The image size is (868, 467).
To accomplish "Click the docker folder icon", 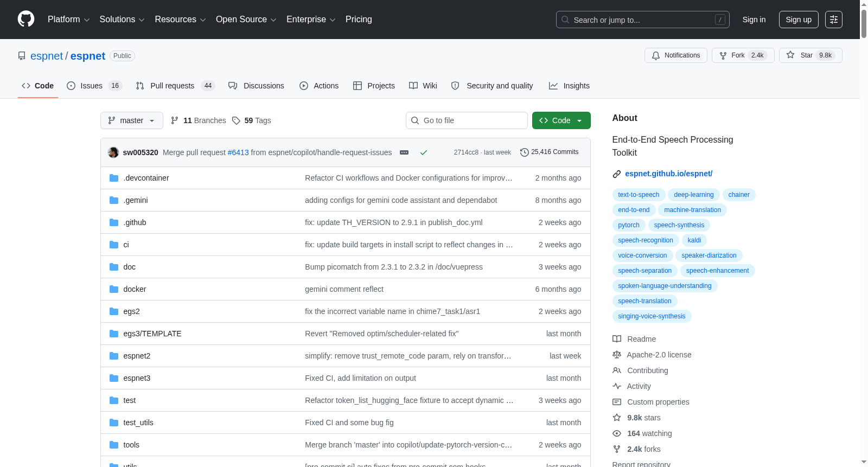I will click(114, 289).
